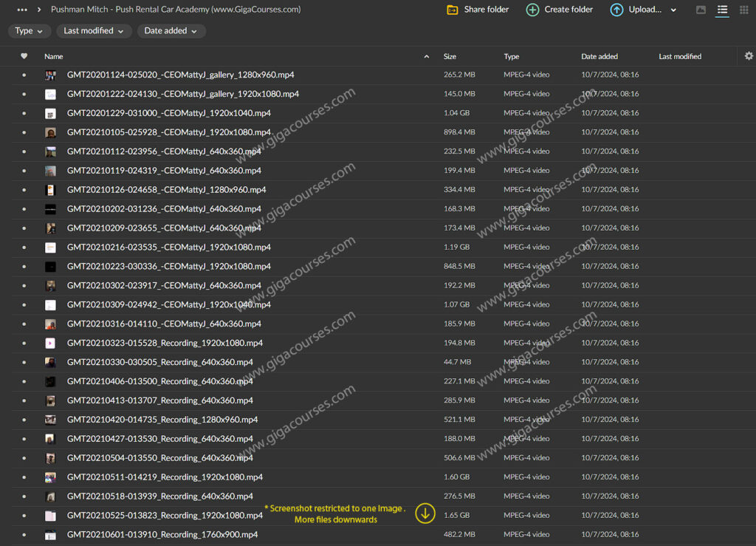The height and width of the screenshot is (546, 756).
Task: Select thumbnail of GMT20210216-023535 video file
Action: (x=50, y=248)
